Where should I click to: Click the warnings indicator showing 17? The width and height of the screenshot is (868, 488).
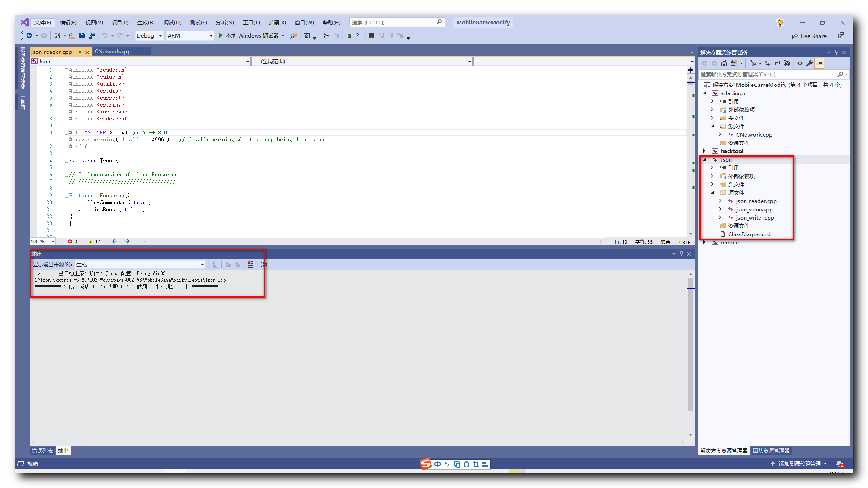coord(94,241)
